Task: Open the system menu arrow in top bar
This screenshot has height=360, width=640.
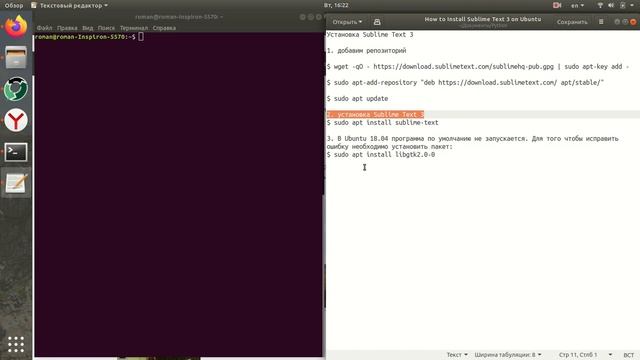Action: tap(632, 5)
